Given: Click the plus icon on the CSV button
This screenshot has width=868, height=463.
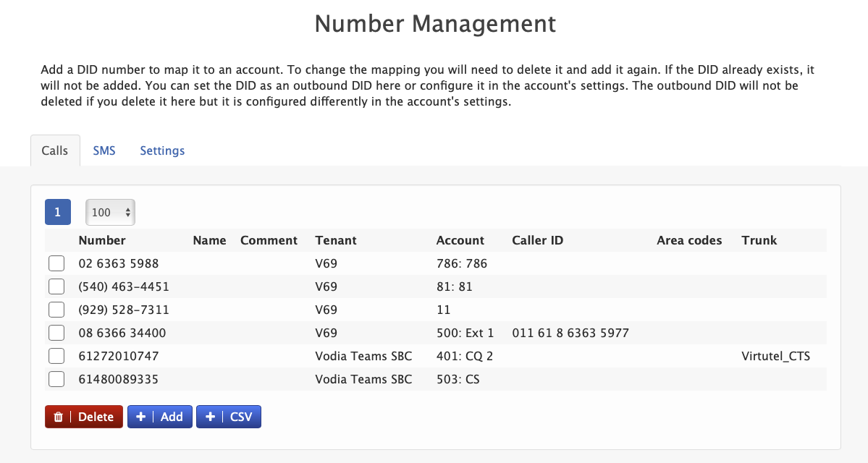Looking at the screenshot, I should (210, 417).
